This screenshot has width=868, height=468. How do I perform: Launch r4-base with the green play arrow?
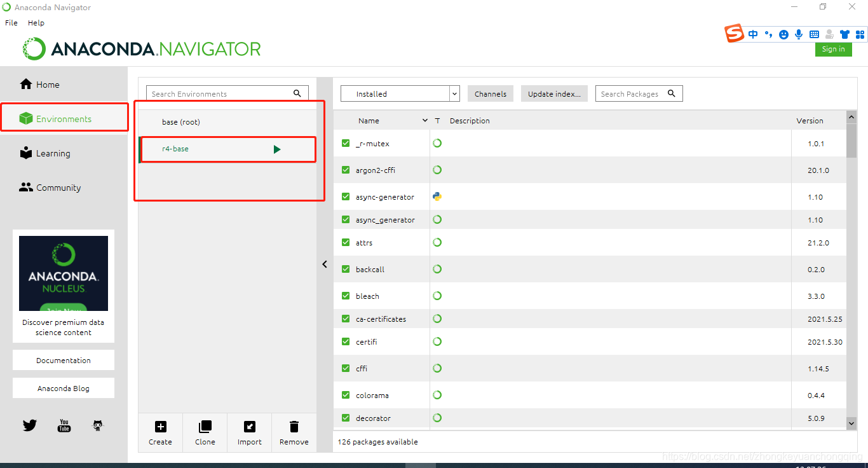click(276, 149)
